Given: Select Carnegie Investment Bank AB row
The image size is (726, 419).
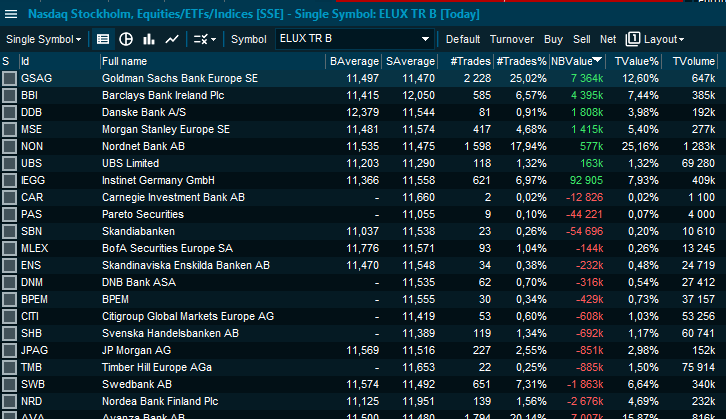Looking at the screenshot, I should pyautogui.click(x=363, y=197).
